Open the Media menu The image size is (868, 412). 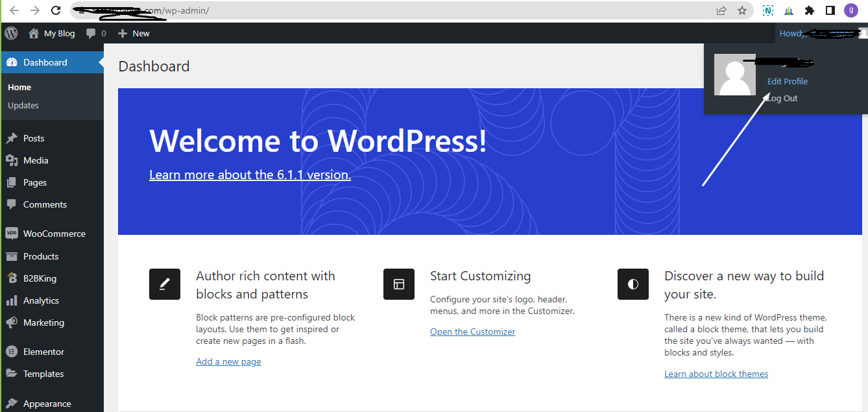point(36,160)
